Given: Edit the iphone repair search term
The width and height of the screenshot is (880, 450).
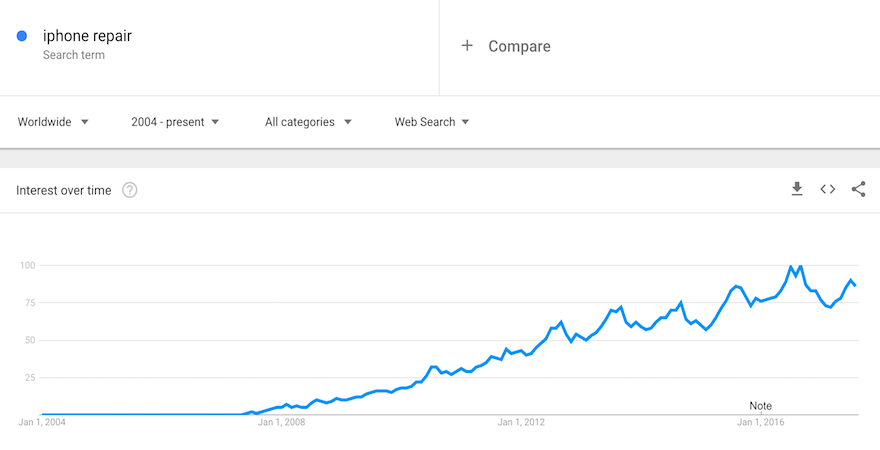Looking at the screenshot, I should [87, 37].
